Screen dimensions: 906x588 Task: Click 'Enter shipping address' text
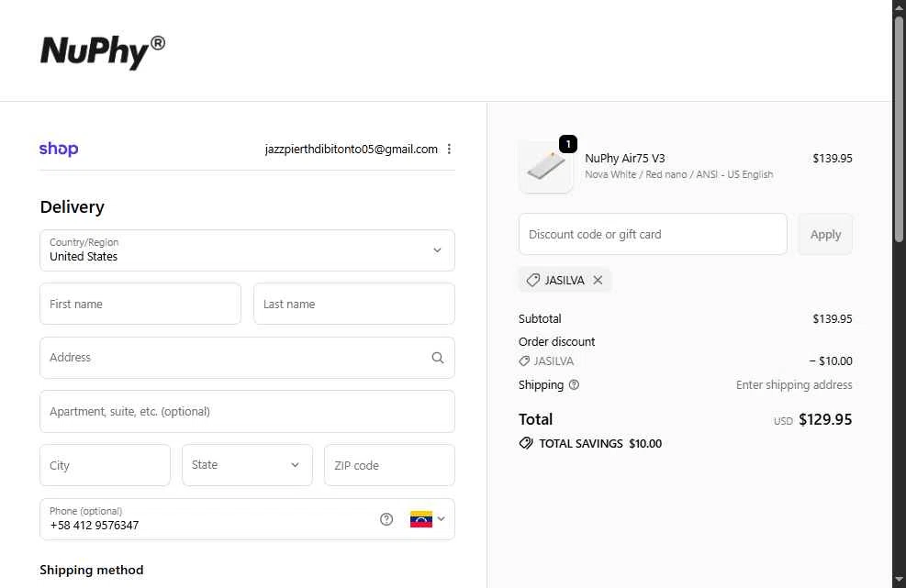coord(794,384)
